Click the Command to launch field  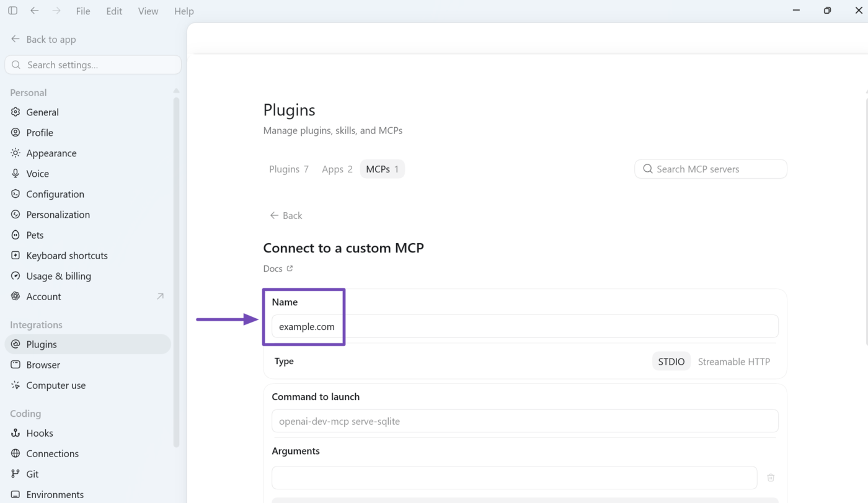(525, 421)
